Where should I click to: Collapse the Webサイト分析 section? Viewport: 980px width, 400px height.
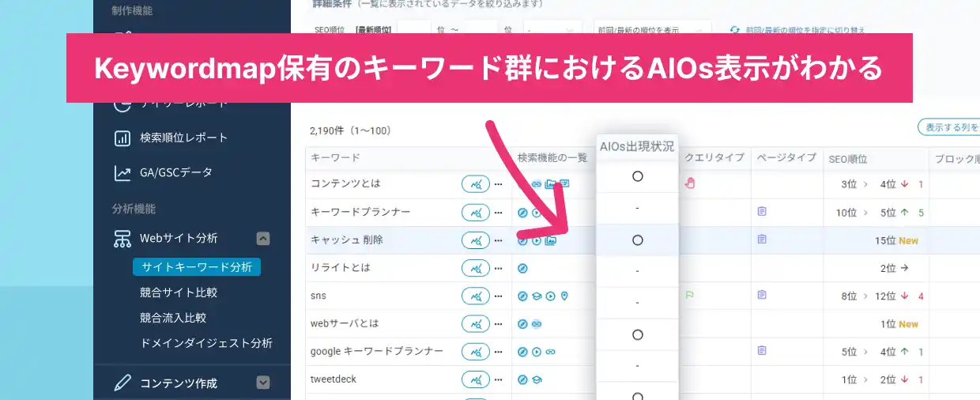tap(263, 238)
